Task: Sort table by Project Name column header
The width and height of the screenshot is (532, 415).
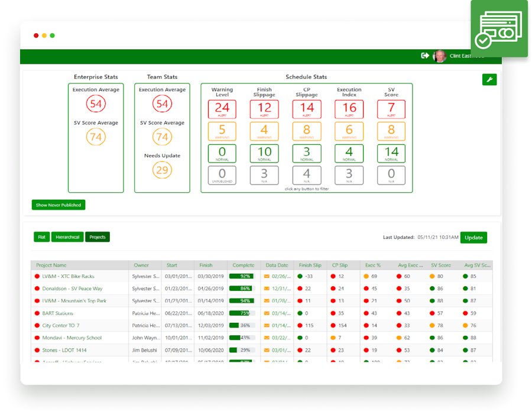Action: 51,265
